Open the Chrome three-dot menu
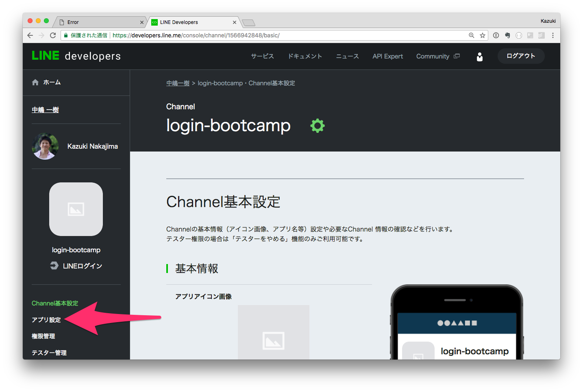Screen dimensions: 583x392 tap(553, 35)
